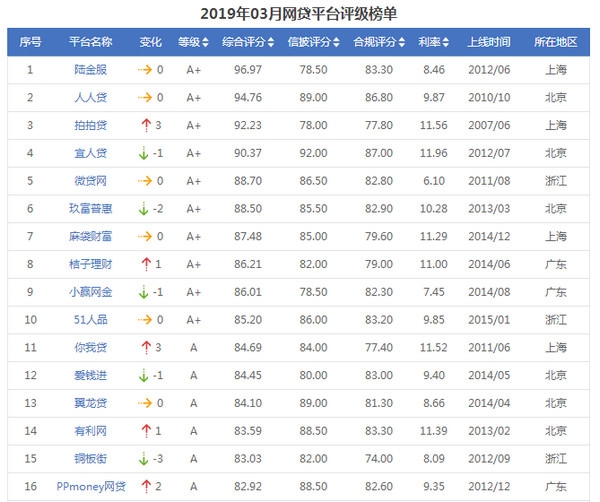This screenshot has height=502, width=600.
Task: Click the 平台名称 column header
Action: (x=91, y=42)
